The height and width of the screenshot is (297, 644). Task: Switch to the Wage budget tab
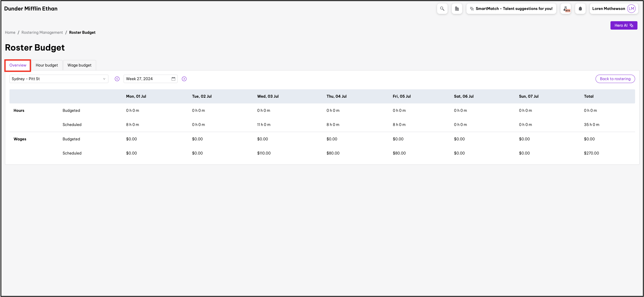[79, 65]
